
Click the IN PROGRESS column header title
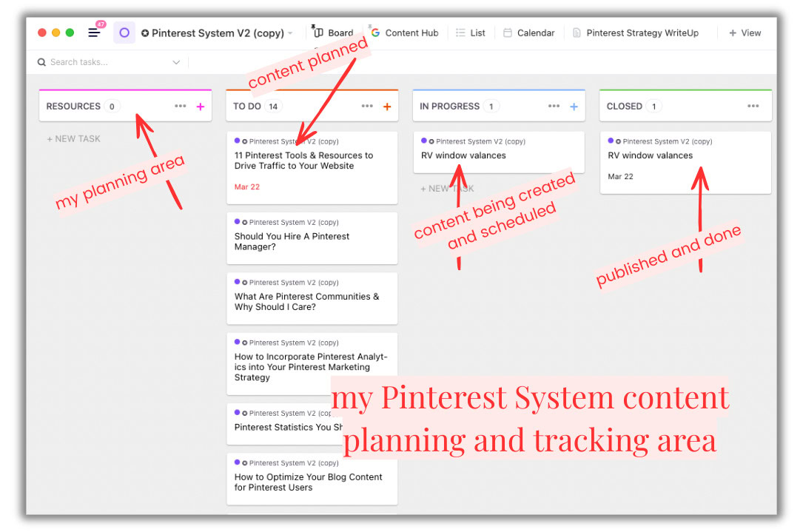point(450,106)
